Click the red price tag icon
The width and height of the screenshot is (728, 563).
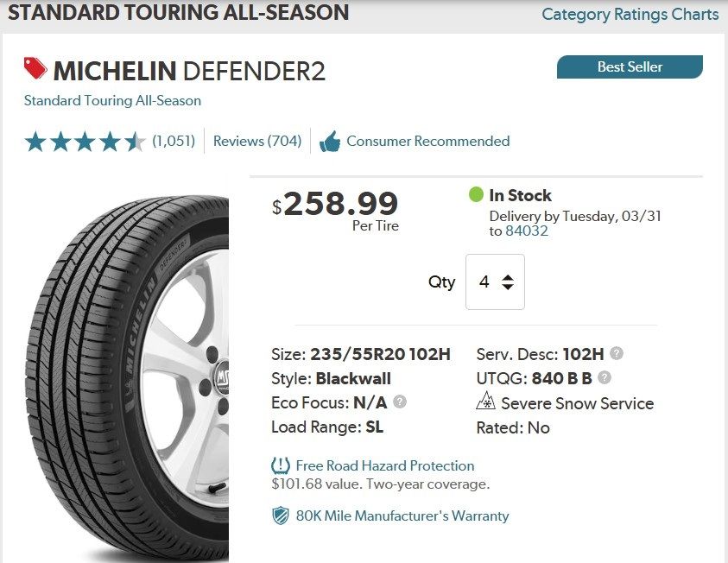point(35,68)
